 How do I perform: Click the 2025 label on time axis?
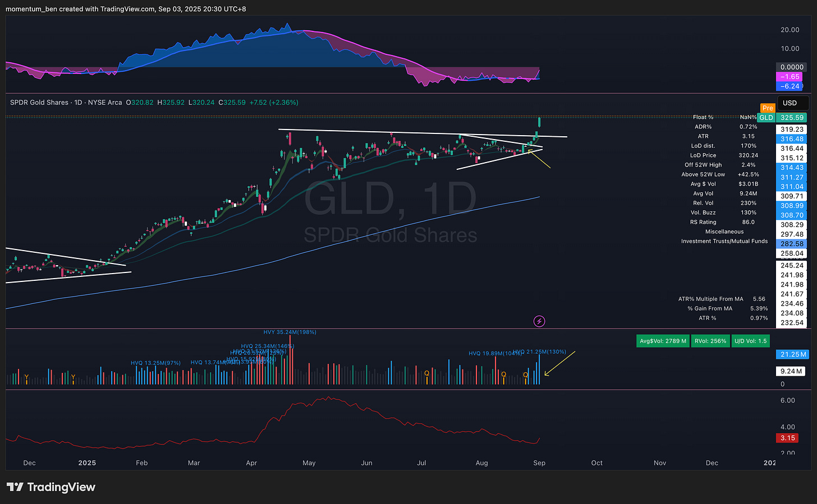(x=87, y=463)
